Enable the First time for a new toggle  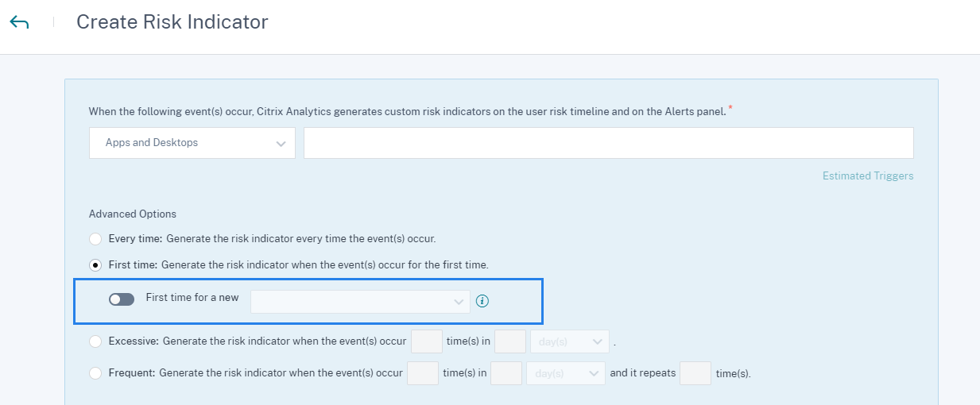point(122,299)
